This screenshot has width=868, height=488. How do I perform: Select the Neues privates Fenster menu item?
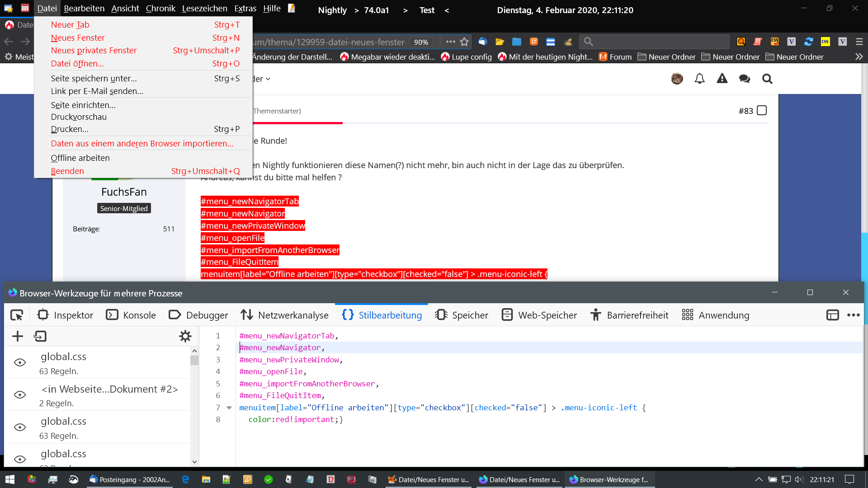point(94,50)
